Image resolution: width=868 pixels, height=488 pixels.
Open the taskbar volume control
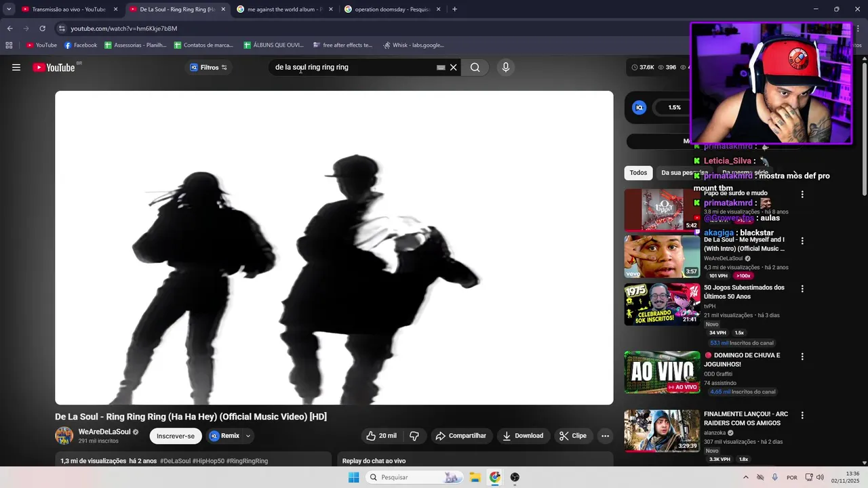click(820, 477)
